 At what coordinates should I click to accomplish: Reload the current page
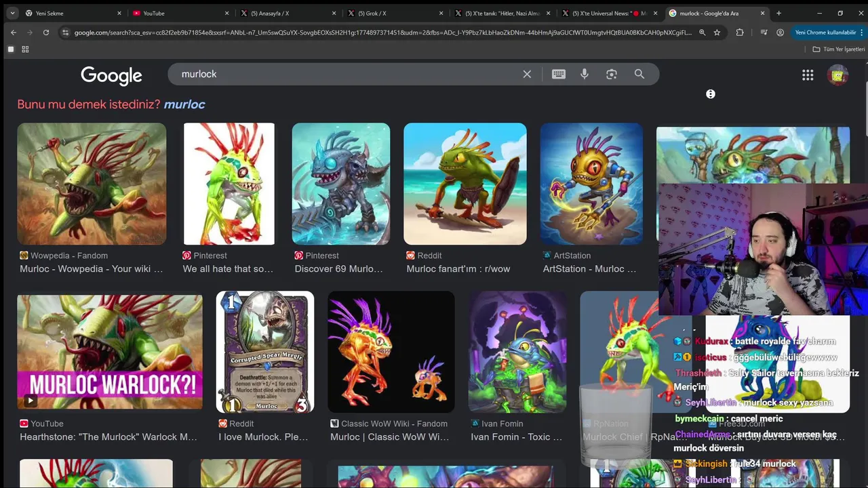45,32
